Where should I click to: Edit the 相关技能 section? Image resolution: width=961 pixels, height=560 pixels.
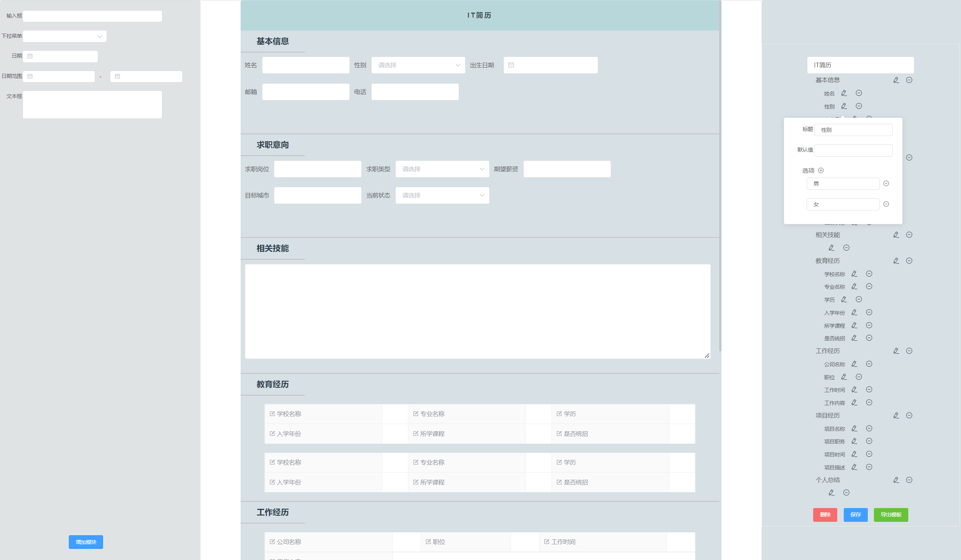coord(896,235)
